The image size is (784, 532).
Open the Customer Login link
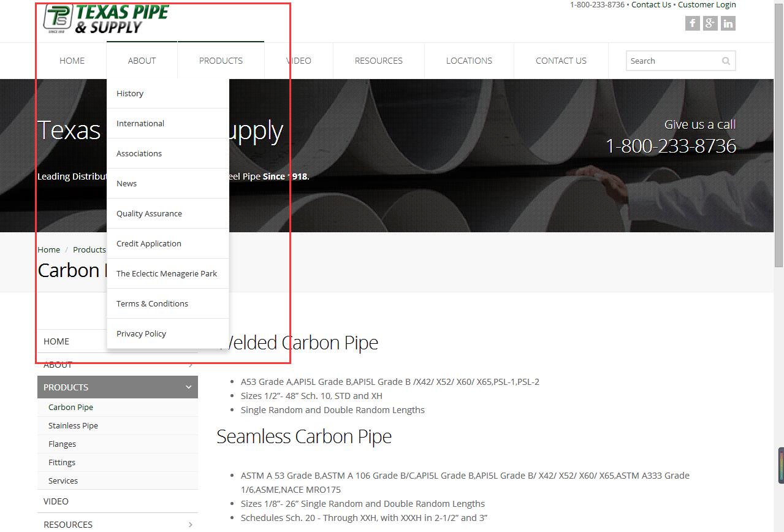[707, 5]
